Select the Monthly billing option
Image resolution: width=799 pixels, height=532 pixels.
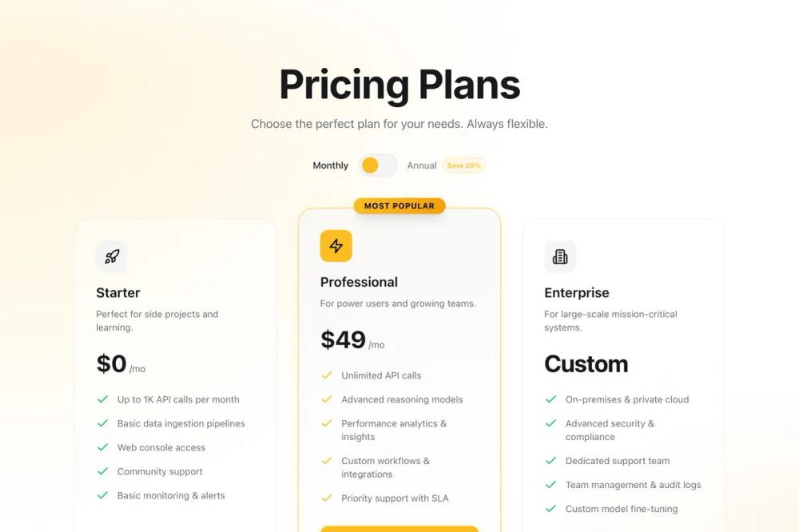pos(330,165)
